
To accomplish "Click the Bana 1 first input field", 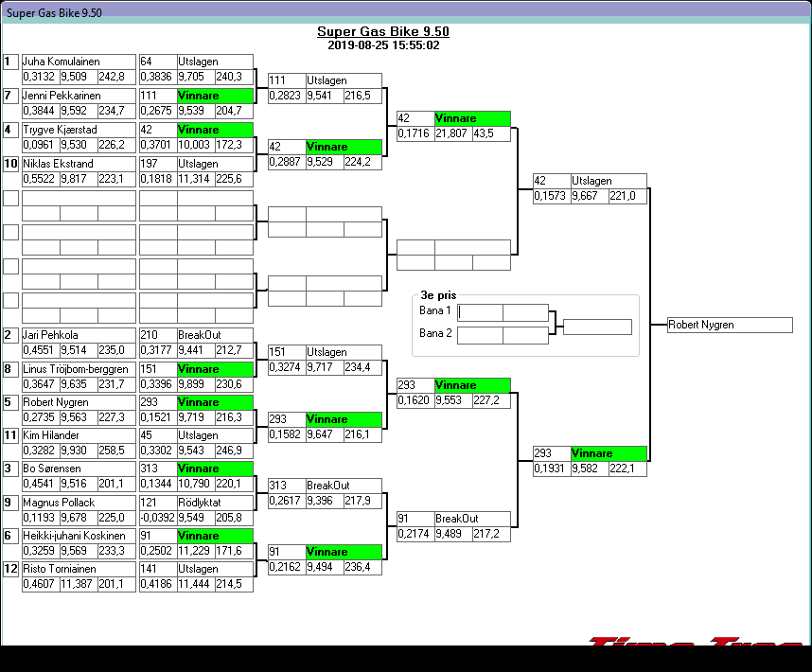I will tap(480, 312).
